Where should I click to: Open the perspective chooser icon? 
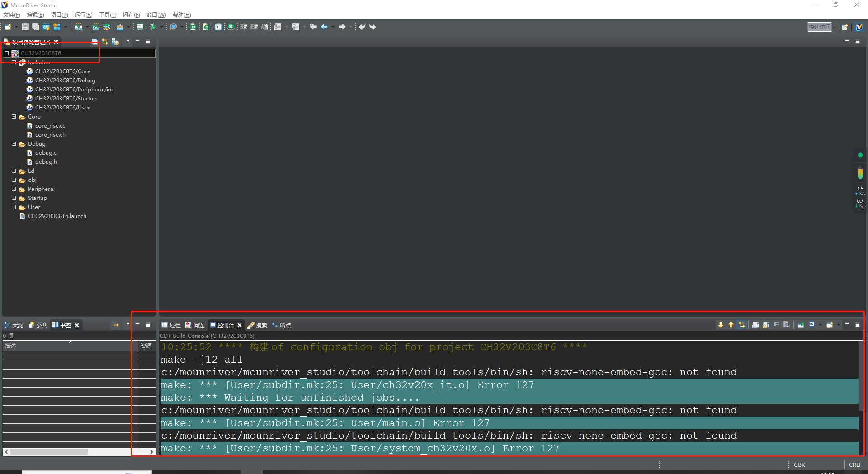click(x=844, y=27)
